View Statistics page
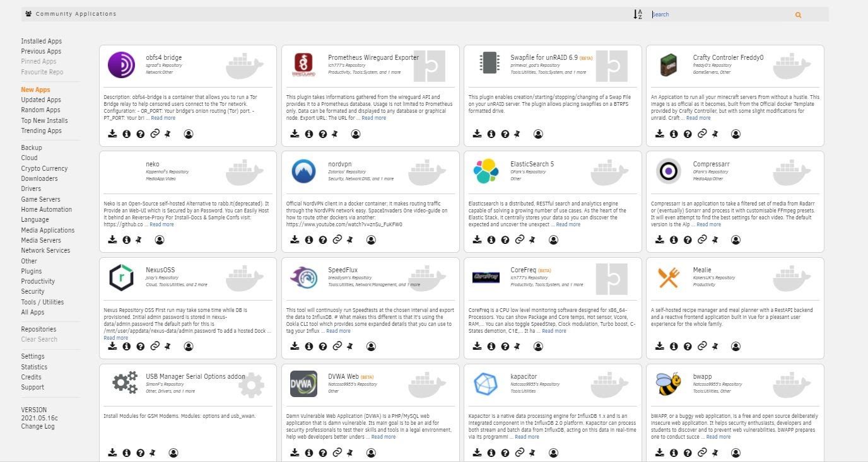 click(34, 367)
